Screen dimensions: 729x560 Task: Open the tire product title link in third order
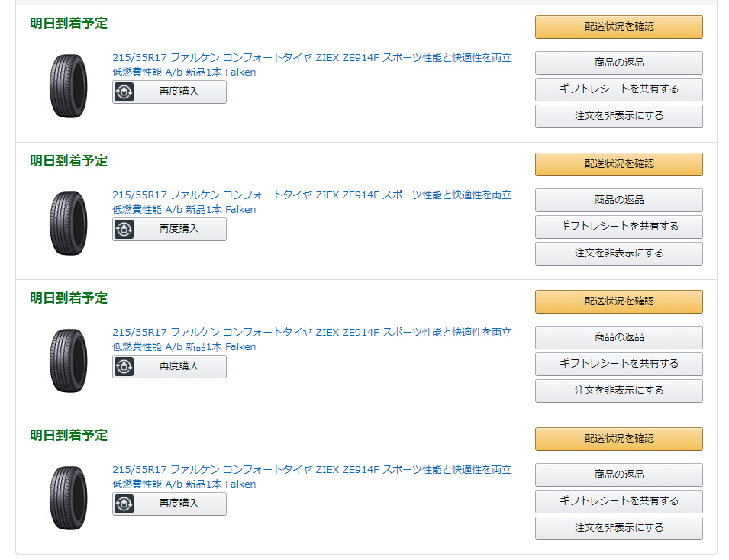[311, 333]
